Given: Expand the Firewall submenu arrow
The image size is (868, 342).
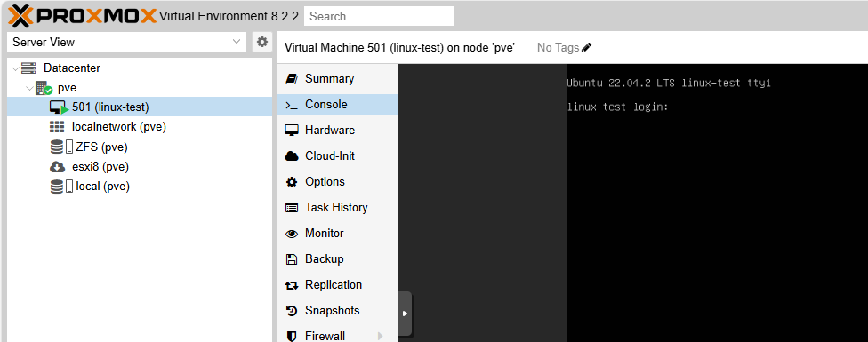Looking at the screenshot, I should coord(381,336).
